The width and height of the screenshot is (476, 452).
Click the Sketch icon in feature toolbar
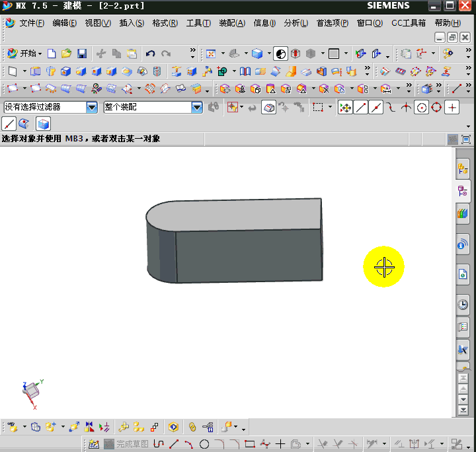pos(13,72)
